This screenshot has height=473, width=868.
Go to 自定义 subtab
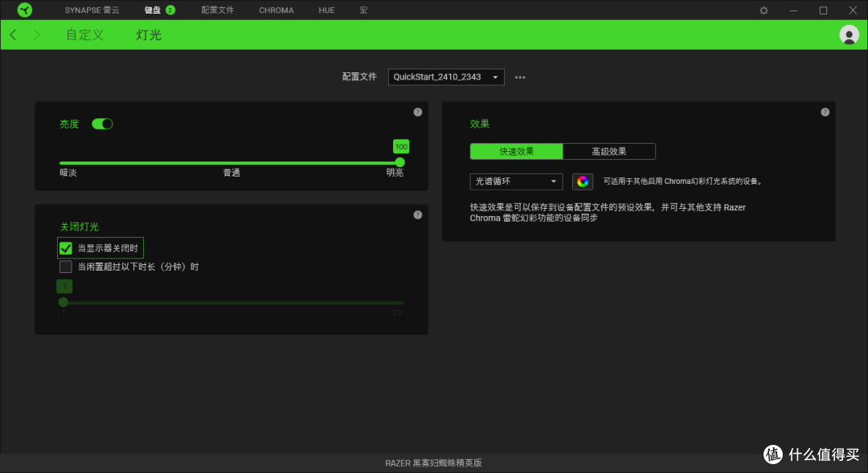pos(84,35)
